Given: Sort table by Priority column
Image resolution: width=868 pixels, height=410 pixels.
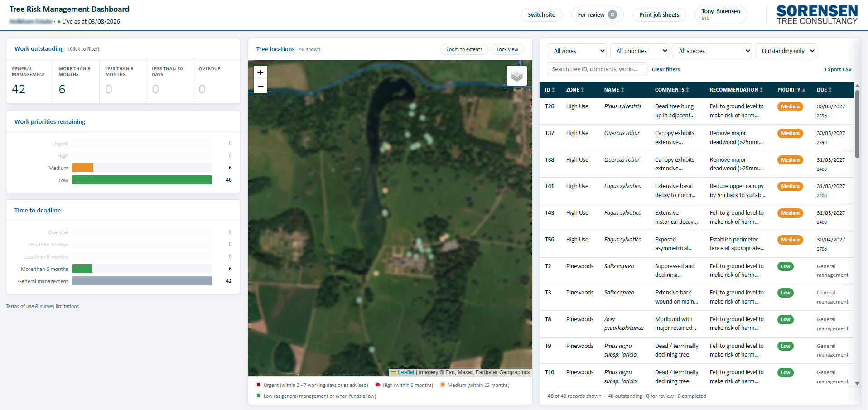Looking at the screenshot, I should (x=791, y=90).
